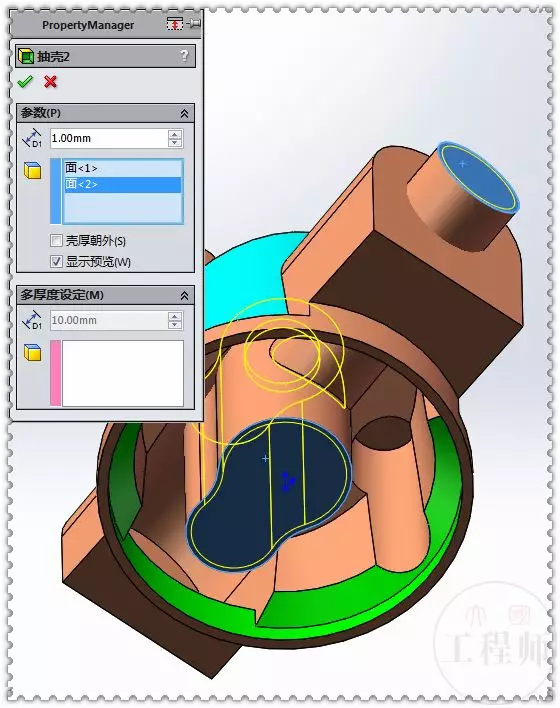Image resolution: width=560 pixels, height=708 pixels.
Task: Uncheck the 显示预览(W) checkbox
Action: coord(56,261)
